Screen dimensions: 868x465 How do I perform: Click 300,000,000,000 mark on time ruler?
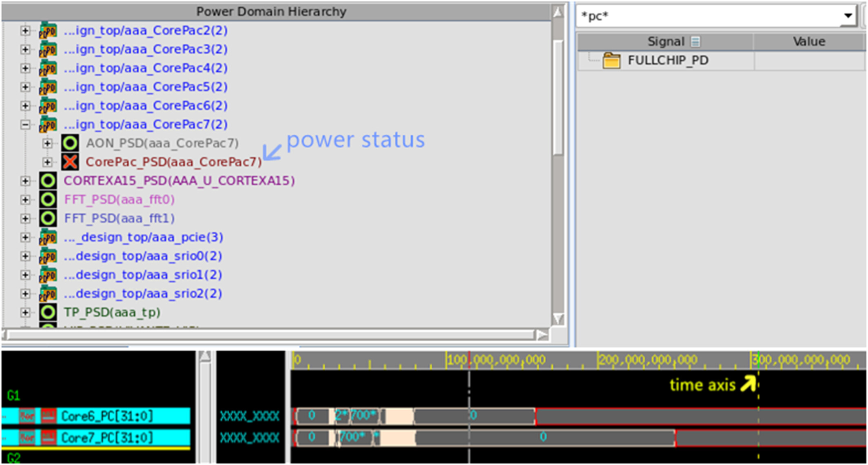pyautogui.click(x=800, y=360)
